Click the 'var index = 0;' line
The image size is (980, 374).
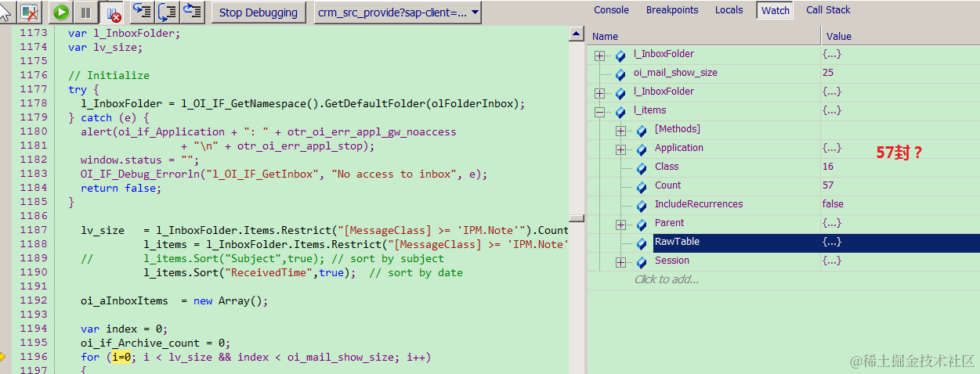[x=124, y=329]
